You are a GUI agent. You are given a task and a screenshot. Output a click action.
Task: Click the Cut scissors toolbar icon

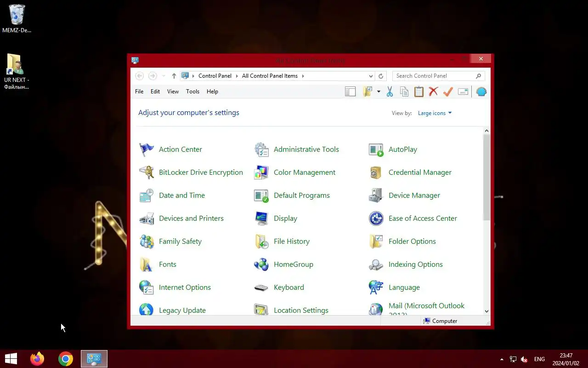point(390,92)
